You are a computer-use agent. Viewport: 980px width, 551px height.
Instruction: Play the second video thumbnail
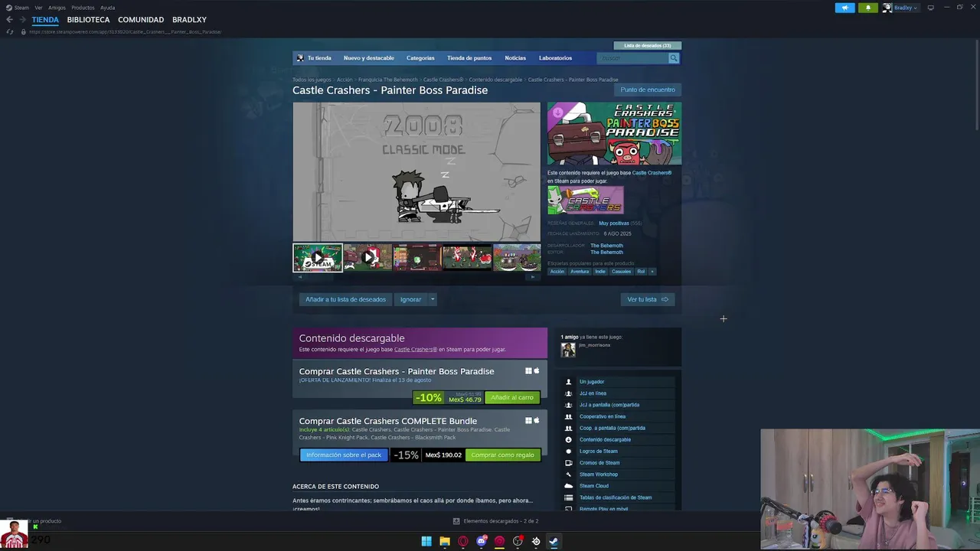367,258
